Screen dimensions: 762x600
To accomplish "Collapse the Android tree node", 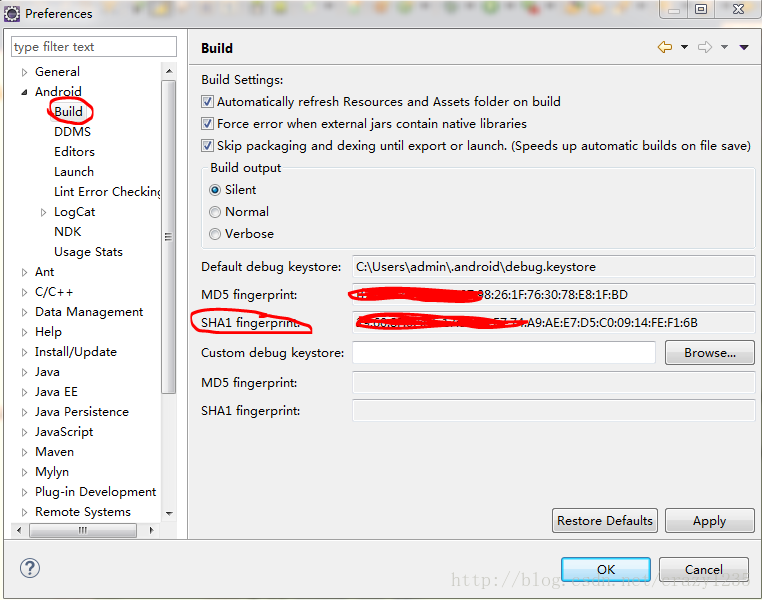I will (x=24, y=92).
